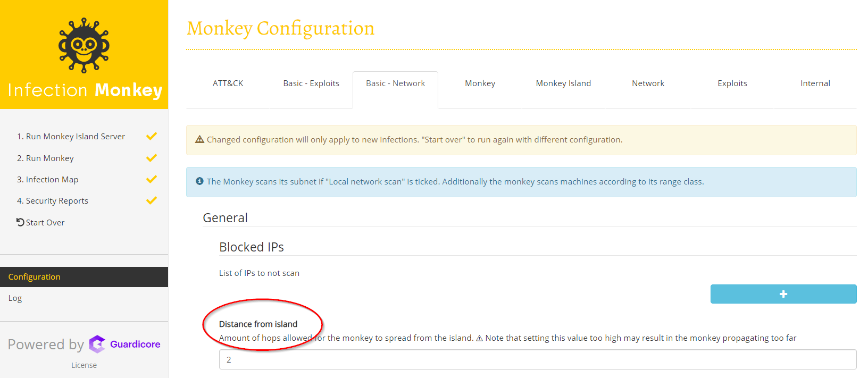
Task: Click checkmark beside Run Monkey step
Action: (152, 158)
